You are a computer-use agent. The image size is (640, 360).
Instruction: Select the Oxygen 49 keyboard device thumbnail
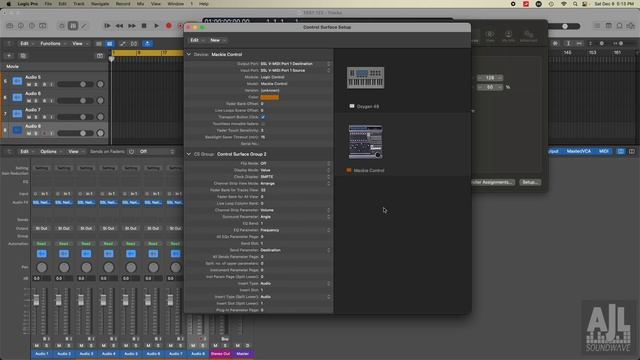click(365, 78)
